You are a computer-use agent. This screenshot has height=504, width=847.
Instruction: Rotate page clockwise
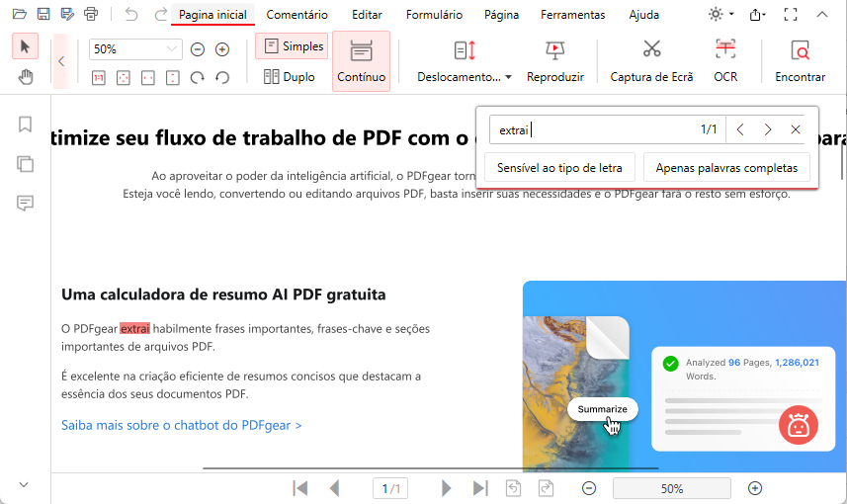197,78
